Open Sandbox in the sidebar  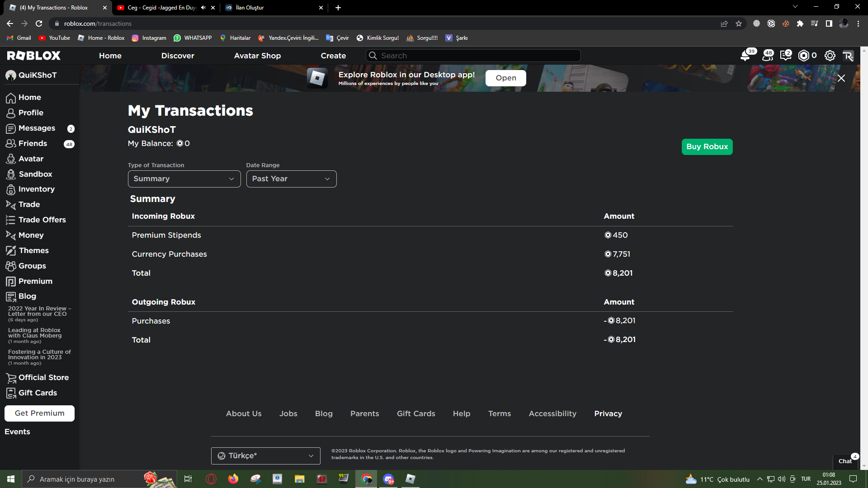click(29, 174)
